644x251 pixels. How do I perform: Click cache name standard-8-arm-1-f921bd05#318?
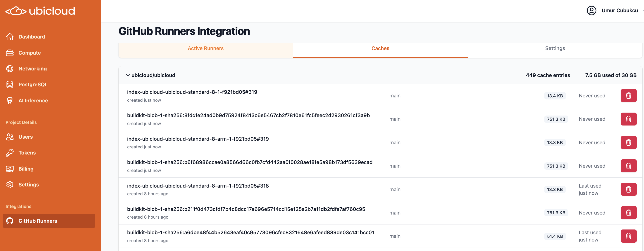click(198, 186)
